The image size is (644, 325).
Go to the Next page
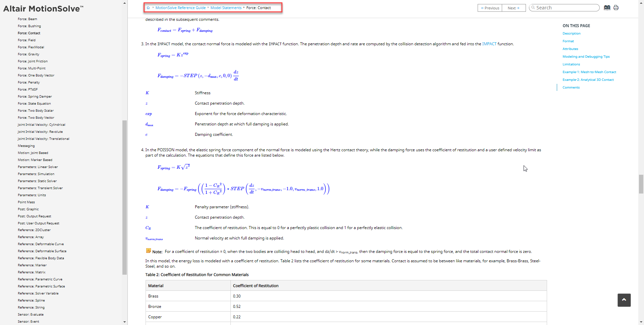point(514,8)
